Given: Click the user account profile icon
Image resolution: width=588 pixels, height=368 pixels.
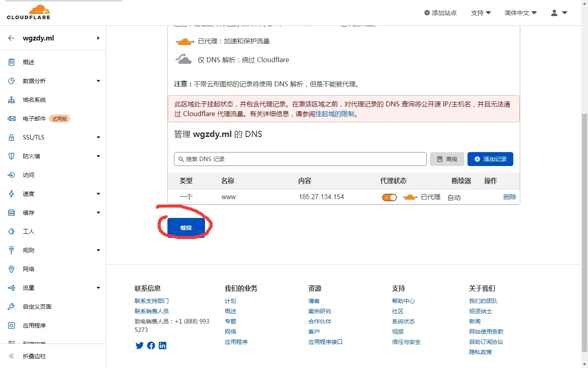Looking at the screenshot, I should pyautogui.click(x=554, y=13).
